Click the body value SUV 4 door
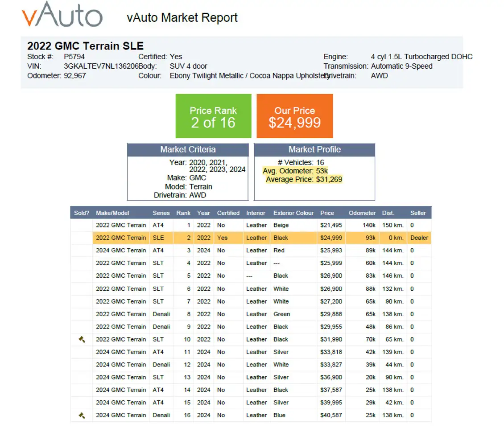 pos(189,66)
